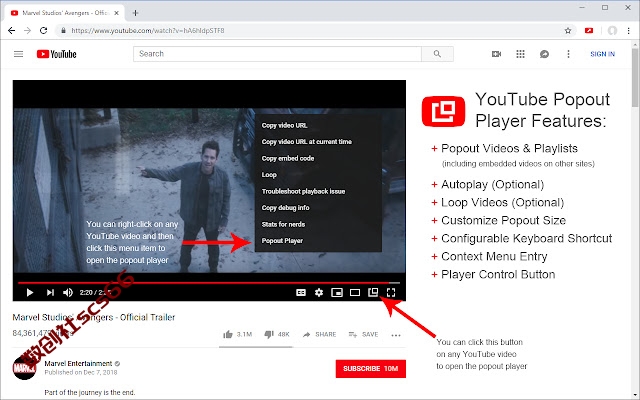Viewport: 640px width, 400px height.
Task: Switch to miniplayer mode
Action: pyautogui.click(x=337, y=292)
